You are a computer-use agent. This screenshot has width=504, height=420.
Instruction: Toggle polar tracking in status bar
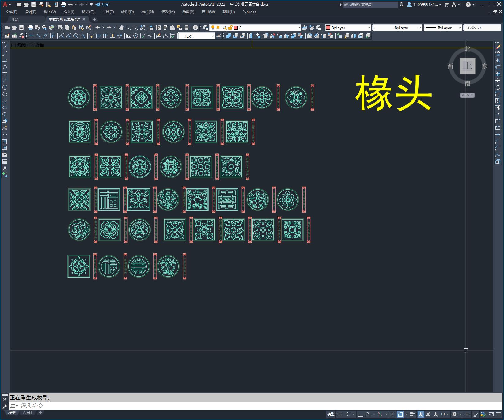click(x=368, y=414)
